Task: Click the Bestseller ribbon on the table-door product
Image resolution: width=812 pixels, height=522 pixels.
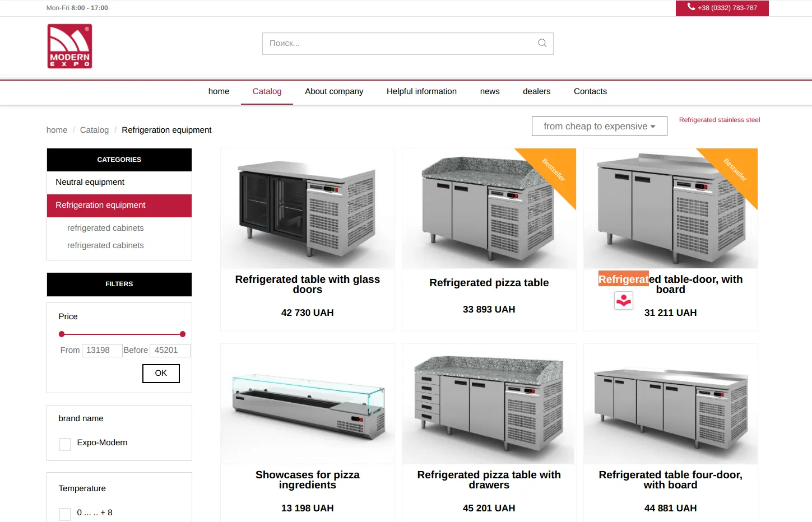Action: [x=734, y=170]
